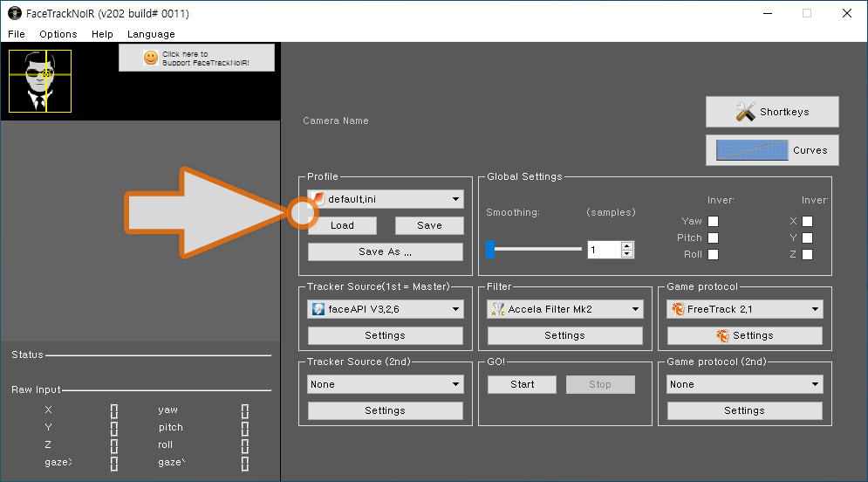Click the FreeTrack protocol icon in the dropdown
This screenshot has width=868, height=482.
tap(678, 309)
